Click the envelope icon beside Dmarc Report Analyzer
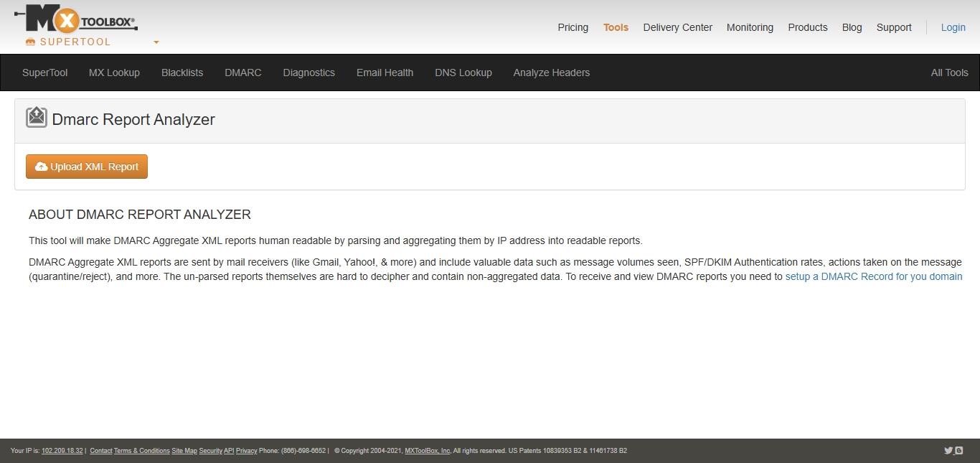 [x=37, y=117]
